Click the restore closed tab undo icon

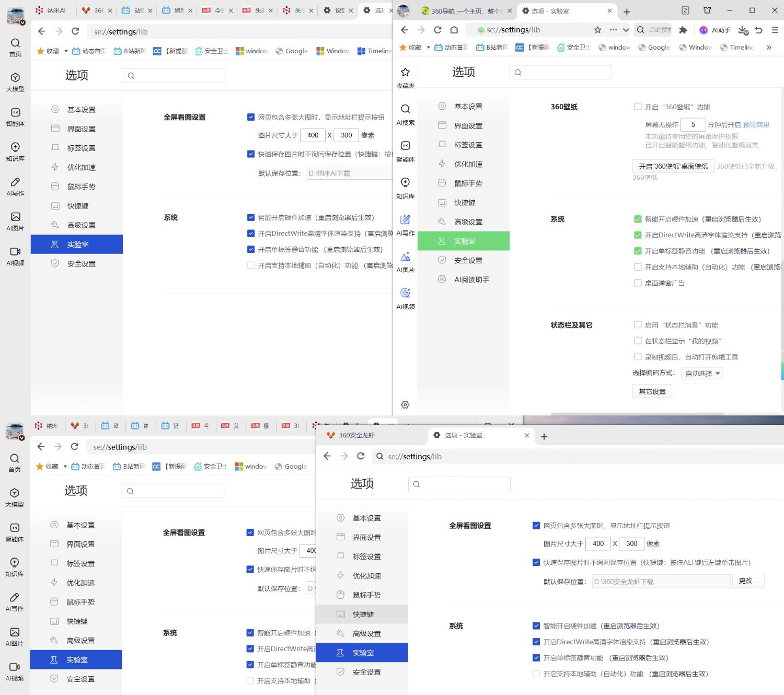(759, 30)
